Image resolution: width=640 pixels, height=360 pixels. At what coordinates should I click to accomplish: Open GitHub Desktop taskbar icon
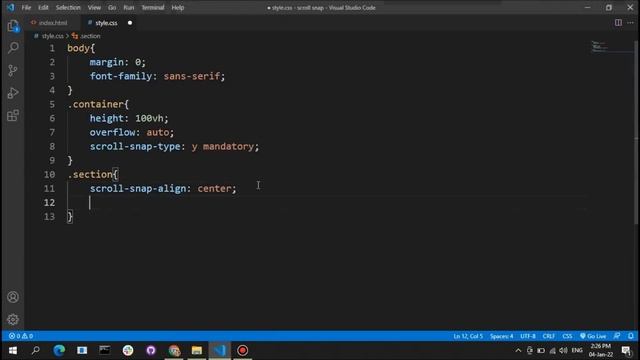pos(151,350)
